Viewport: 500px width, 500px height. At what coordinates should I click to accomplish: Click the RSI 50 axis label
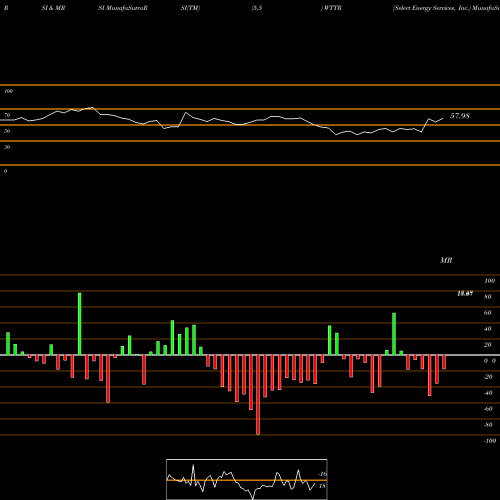click(x=7, y=131)
